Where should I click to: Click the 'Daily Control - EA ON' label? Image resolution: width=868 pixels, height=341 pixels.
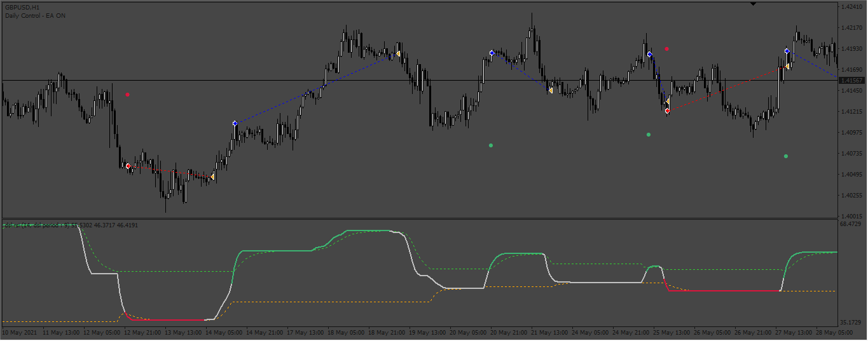(35, 16)
